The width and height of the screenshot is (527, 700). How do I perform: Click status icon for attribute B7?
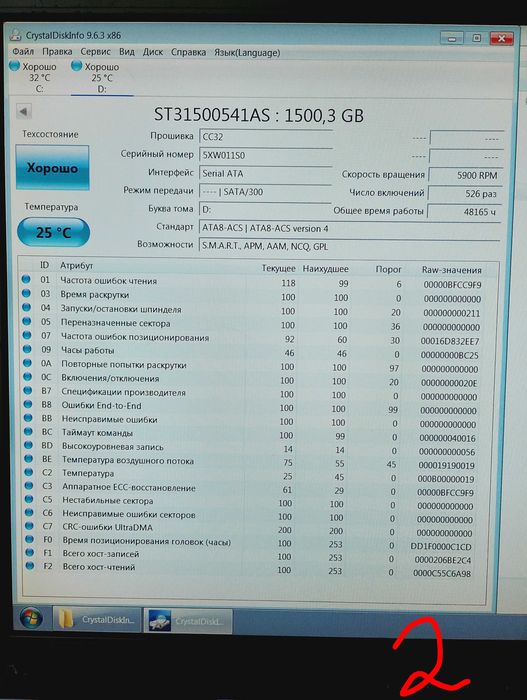tap(28, 390)
